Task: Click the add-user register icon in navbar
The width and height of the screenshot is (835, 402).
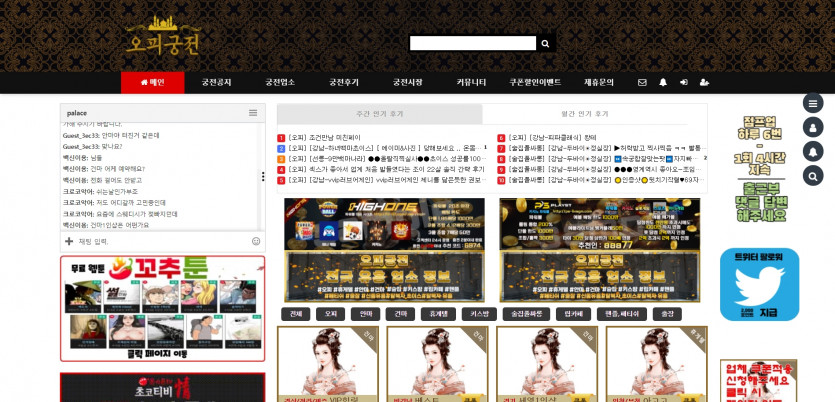Action: tap(705, 83)
